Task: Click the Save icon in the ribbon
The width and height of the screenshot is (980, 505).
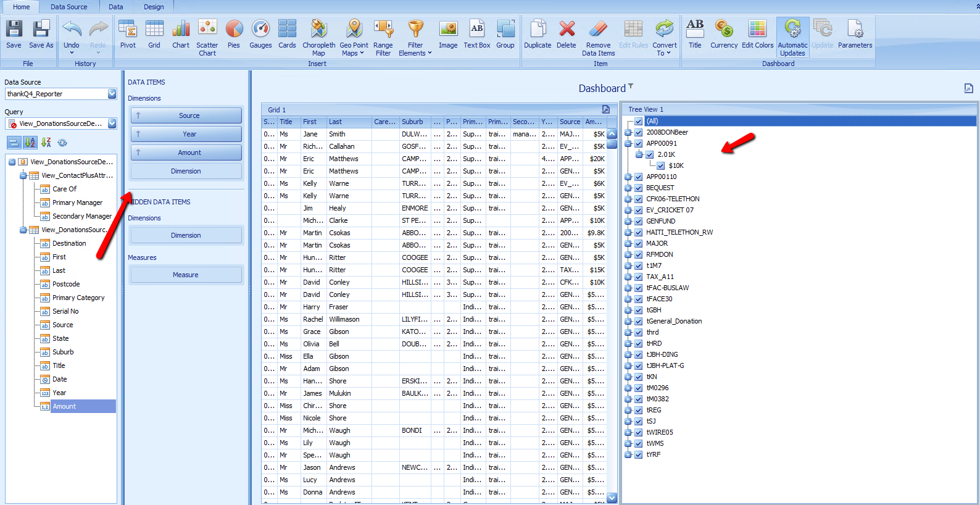Action: [x=14, y=35]
